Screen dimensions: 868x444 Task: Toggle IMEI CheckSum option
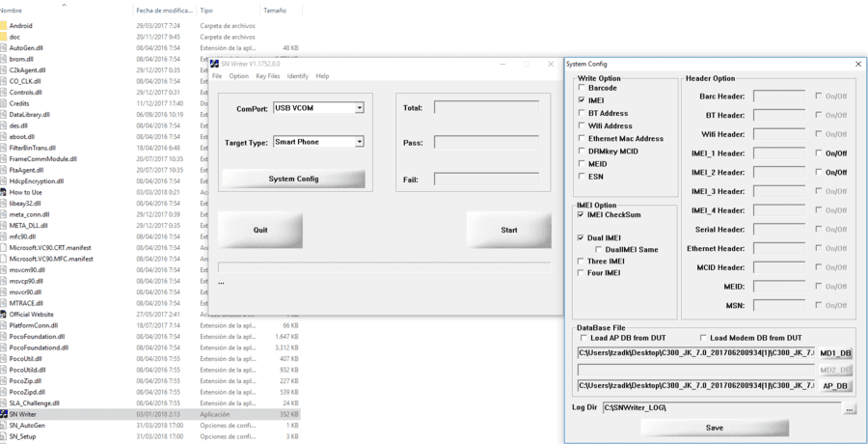coord(581,214)
